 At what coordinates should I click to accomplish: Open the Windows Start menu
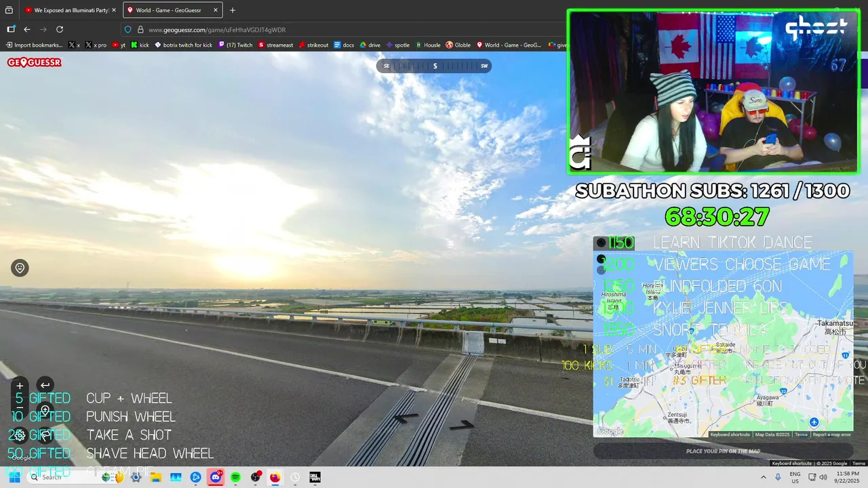pyautogui.click(x=15, y=477)
